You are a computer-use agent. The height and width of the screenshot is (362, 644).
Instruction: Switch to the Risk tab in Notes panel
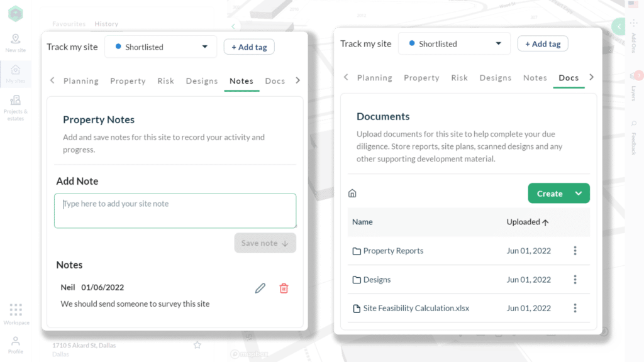point(166,81)
